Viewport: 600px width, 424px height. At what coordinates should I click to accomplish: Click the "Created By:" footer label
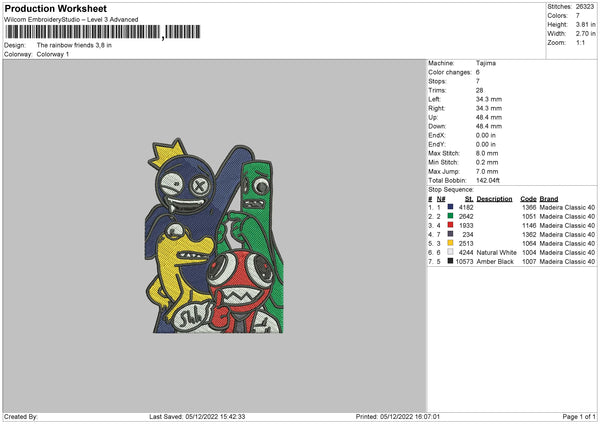pyautogui.click(x=21, y=416)
